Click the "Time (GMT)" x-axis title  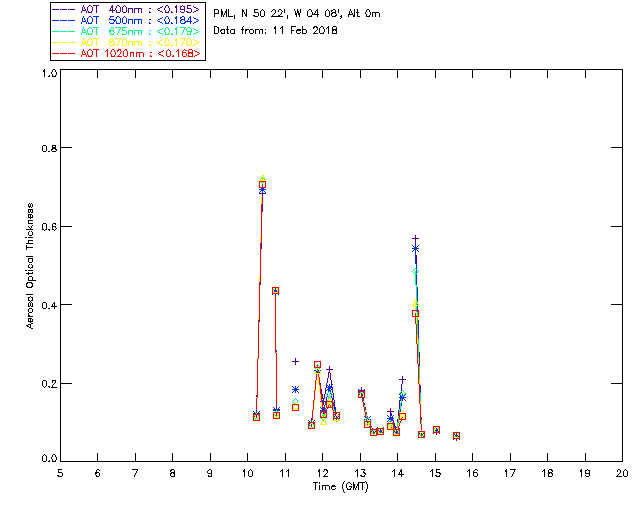tap(341, 487)
